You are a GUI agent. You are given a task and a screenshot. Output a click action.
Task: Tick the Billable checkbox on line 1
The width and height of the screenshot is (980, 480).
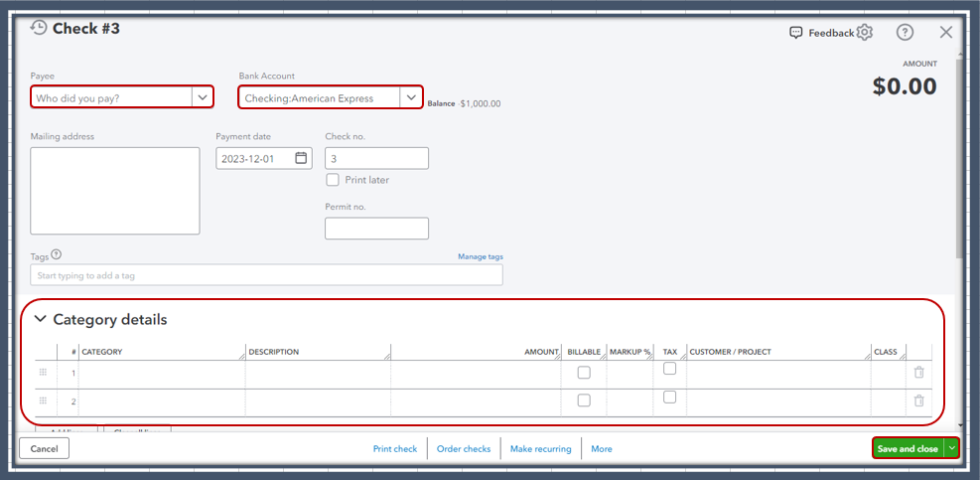coord(584,373)
